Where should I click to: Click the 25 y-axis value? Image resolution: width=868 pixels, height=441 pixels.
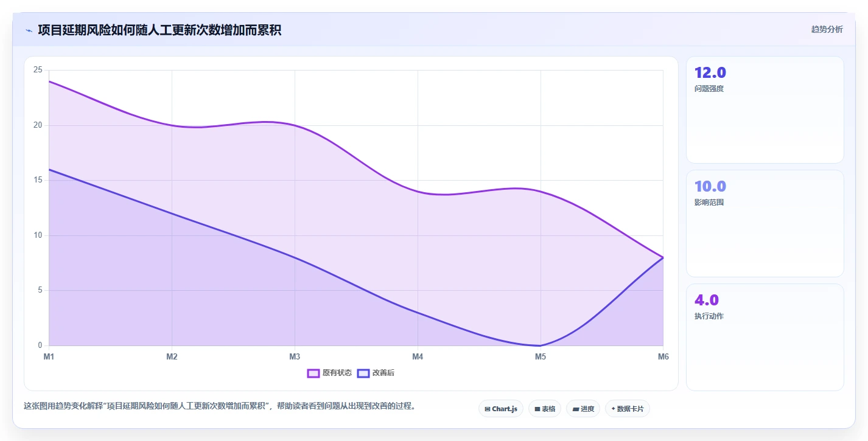click(38, 70)
